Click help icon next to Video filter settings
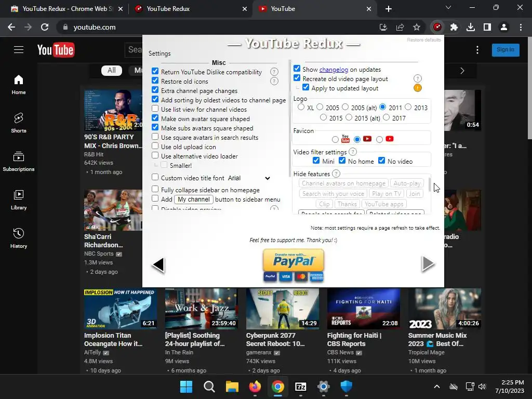Screen dimensions: 532x399 click(353, 152)
